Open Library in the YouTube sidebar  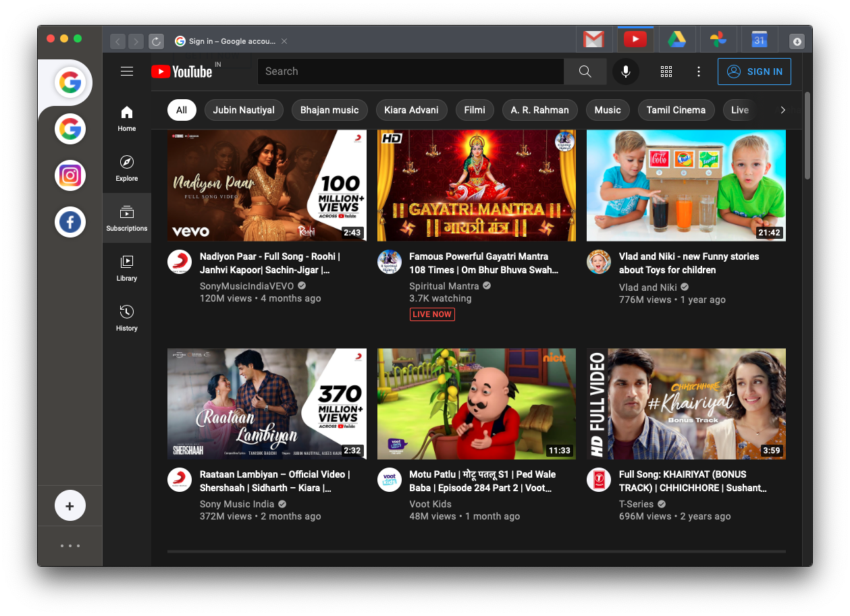tap(127, 268)
